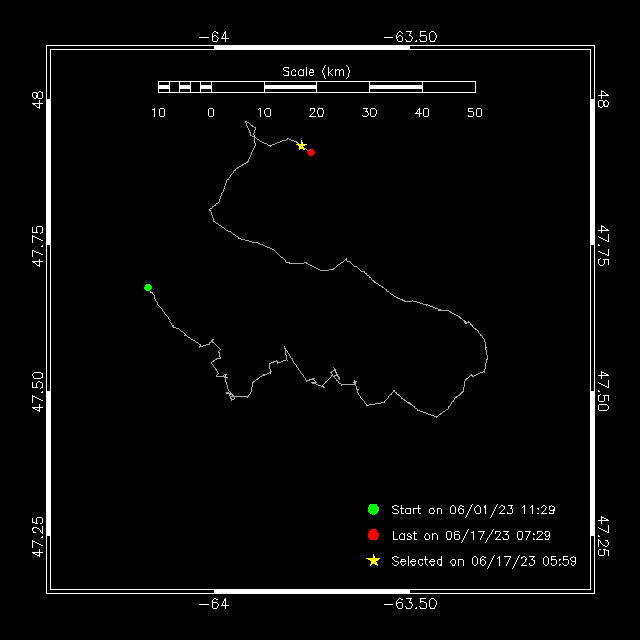Click the "48" latitude label on the right axis
Viewport: 640px width, 640px height.
pyautogui.click(x=603, y=99)
